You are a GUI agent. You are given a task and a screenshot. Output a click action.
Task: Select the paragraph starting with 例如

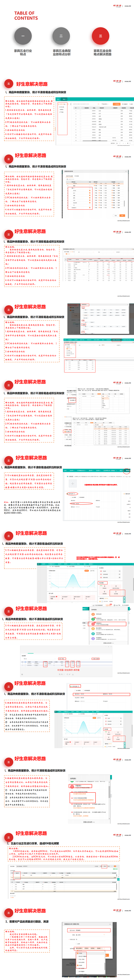click(x=32, y=507)
